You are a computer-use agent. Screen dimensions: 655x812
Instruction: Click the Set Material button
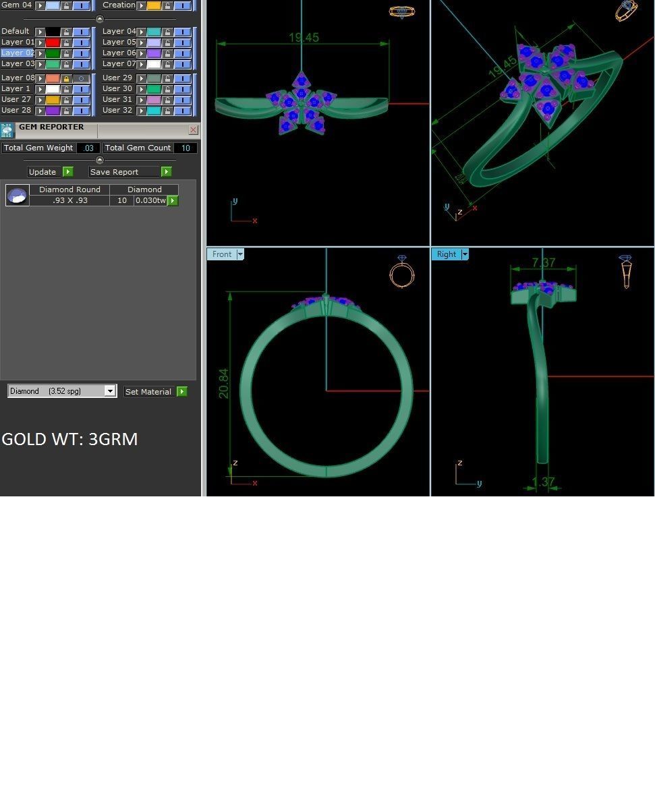[x=148, y=392]
